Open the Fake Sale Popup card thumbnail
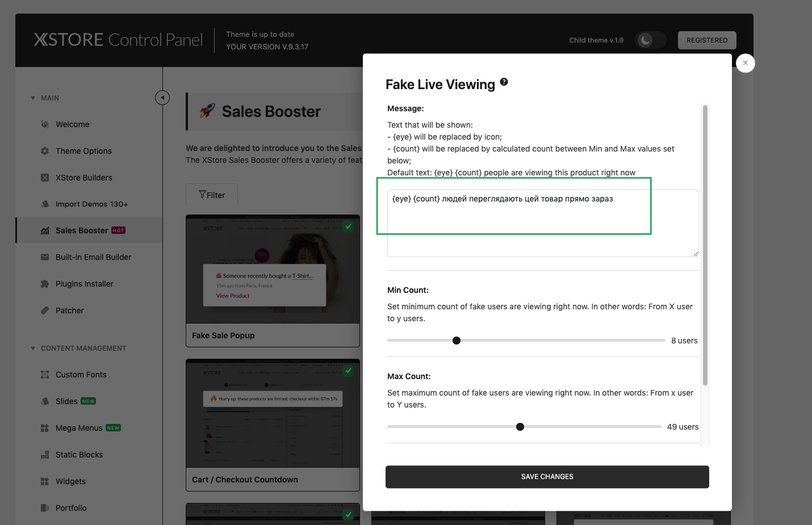The image size is (812, 525). [273, 270]
